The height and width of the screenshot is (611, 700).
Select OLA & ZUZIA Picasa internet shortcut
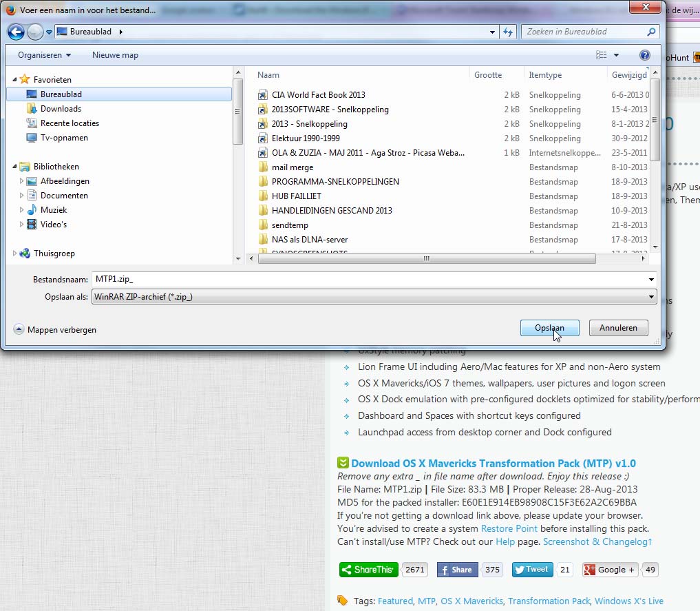(x=368, y=153)
